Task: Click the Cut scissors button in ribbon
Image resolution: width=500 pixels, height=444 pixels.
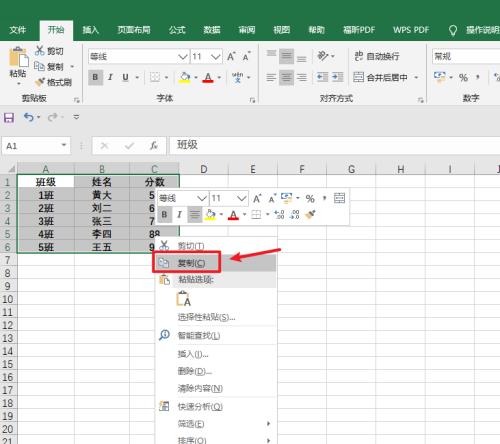Action: [49, 51]
